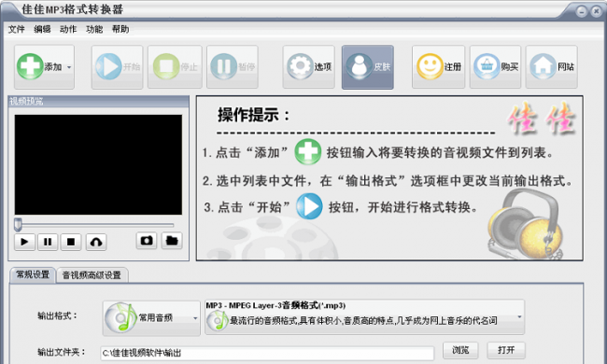Click the 停止 (Stop) toolbar button

pyautogui.click(x=175, y=67)
